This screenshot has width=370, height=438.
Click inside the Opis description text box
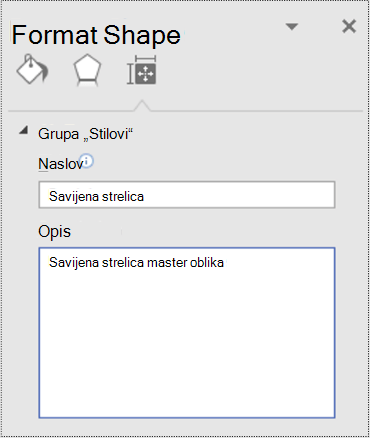pos(187,333)
